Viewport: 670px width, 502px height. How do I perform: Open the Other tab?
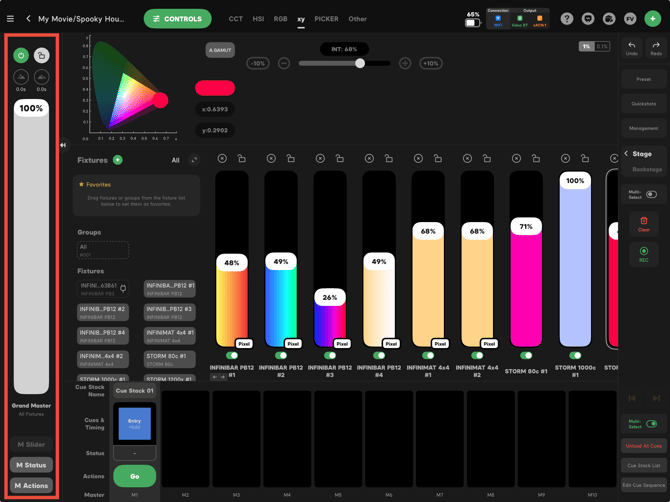point(358,19)
